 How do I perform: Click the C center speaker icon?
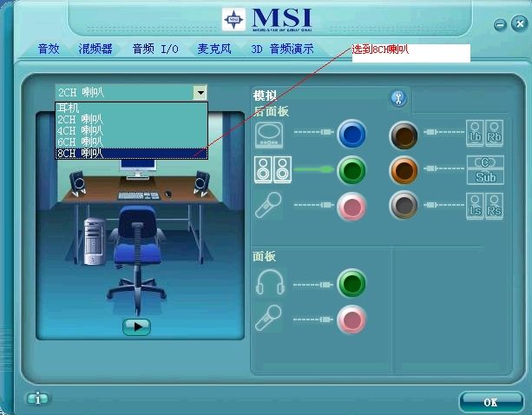[x=485, y=162]
